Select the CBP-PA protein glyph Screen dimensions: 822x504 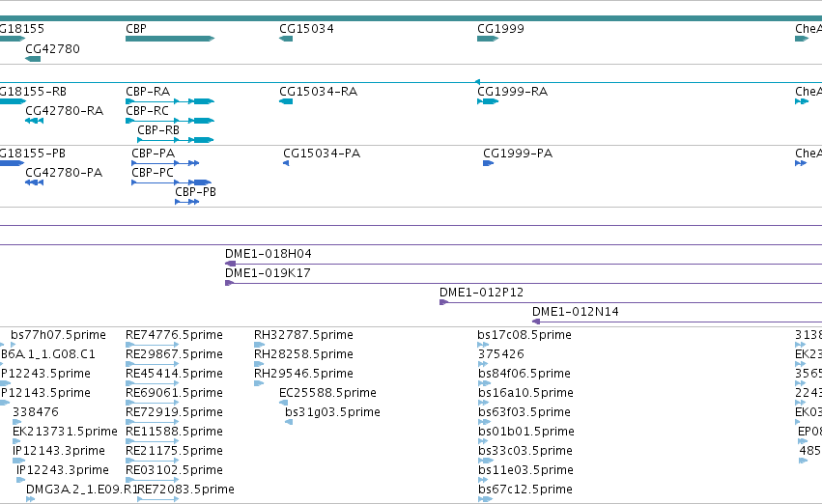165,163
